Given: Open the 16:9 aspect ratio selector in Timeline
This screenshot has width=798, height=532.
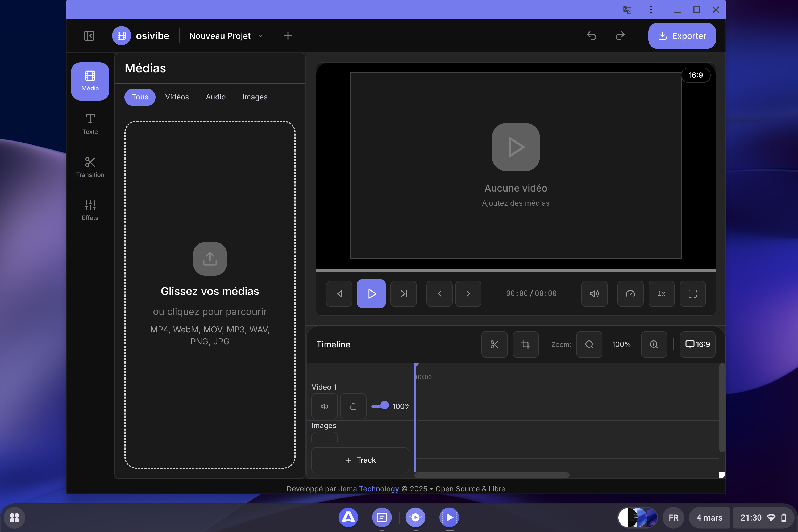Looking at the screenshot, I should (x=697, y=344).
